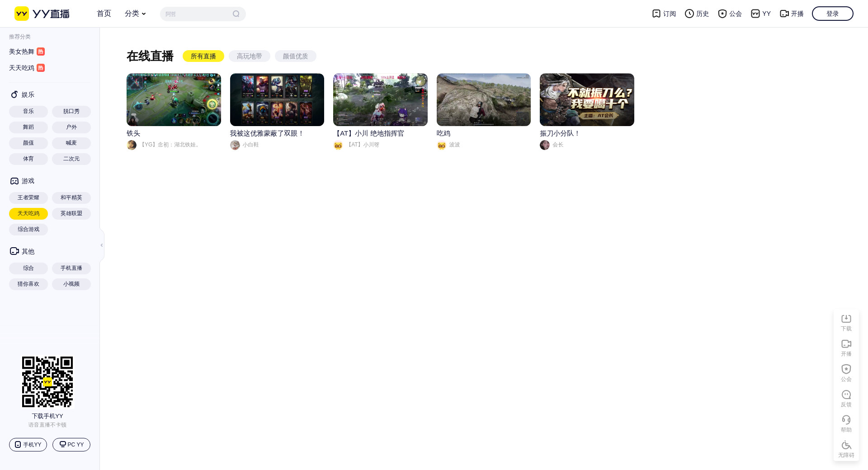Expand the 分类 dropdown menu
Screen dimensions: 868x470
135,14
